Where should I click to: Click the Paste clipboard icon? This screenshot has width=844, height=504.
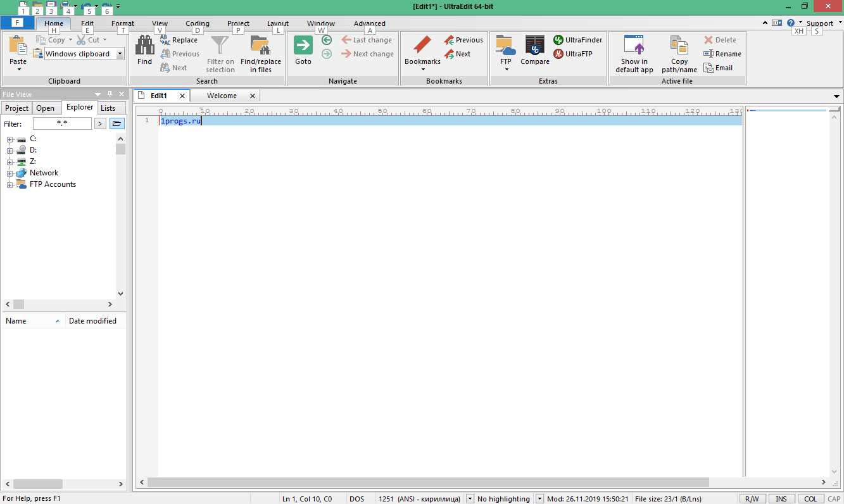[x=18, y=46]
